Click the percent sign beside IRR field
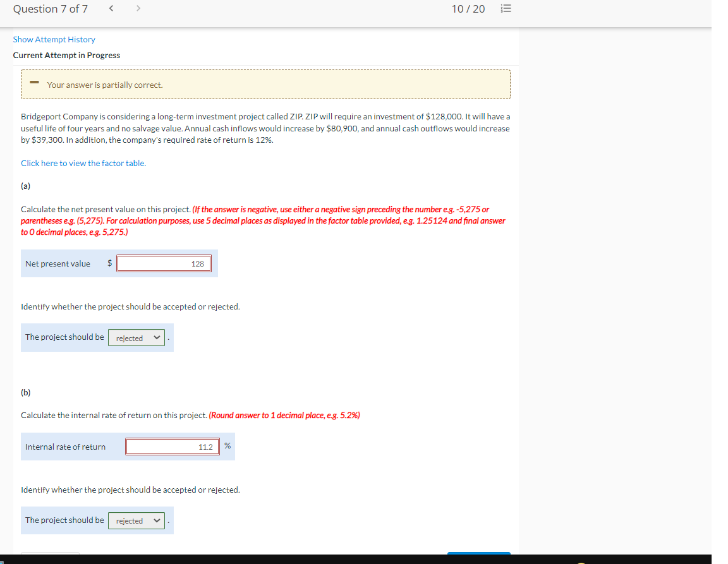This screenshot has width=728, height=564. 227,445
